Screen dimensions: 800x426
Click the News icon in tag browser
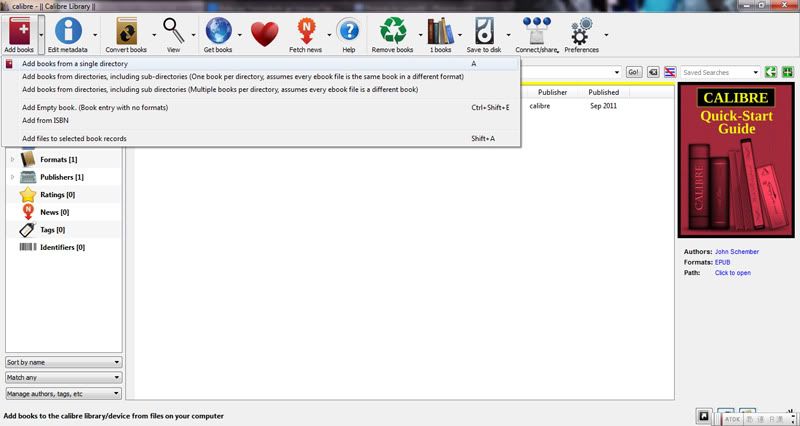28,212
